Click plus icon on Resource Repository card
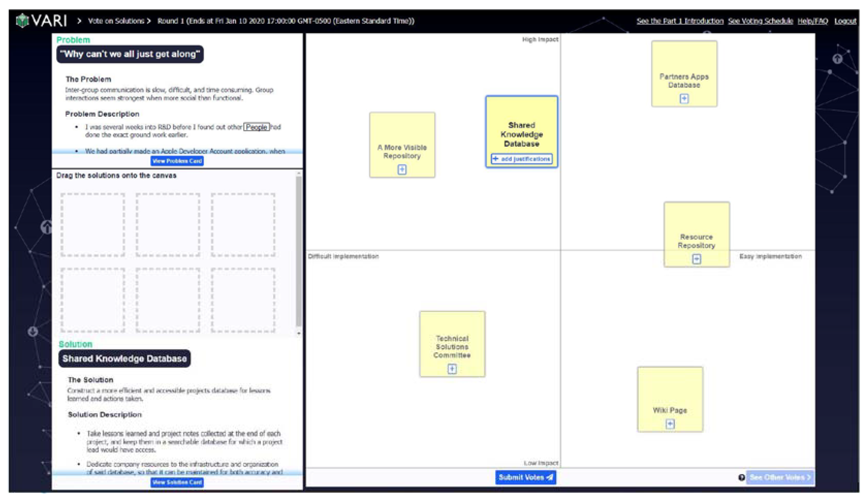 click(696, 259)
